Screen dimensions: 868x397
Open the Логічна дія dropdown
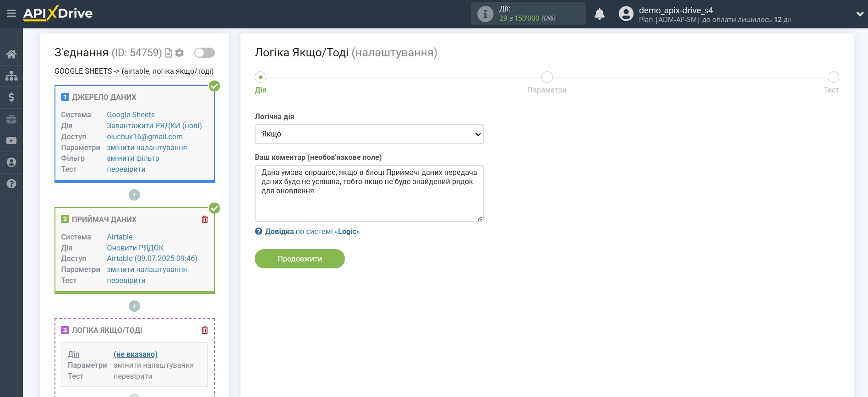(369, 134)
